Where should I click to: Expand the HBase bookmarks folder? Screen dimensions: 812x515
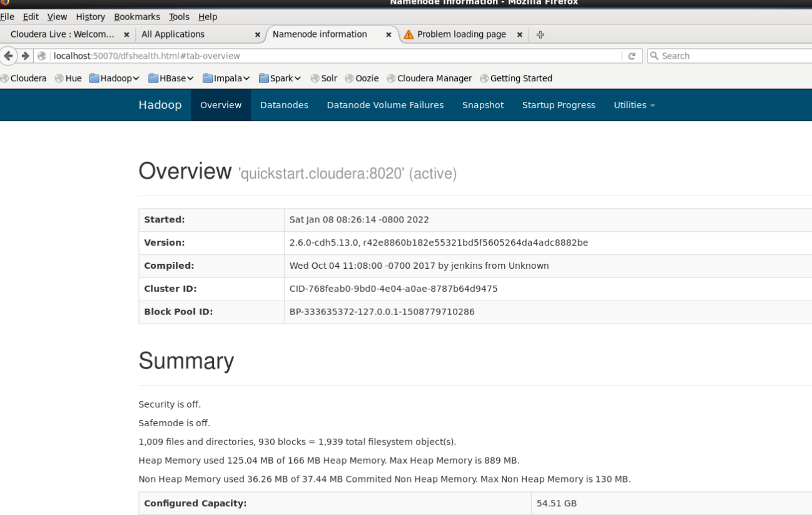point(171,78)
